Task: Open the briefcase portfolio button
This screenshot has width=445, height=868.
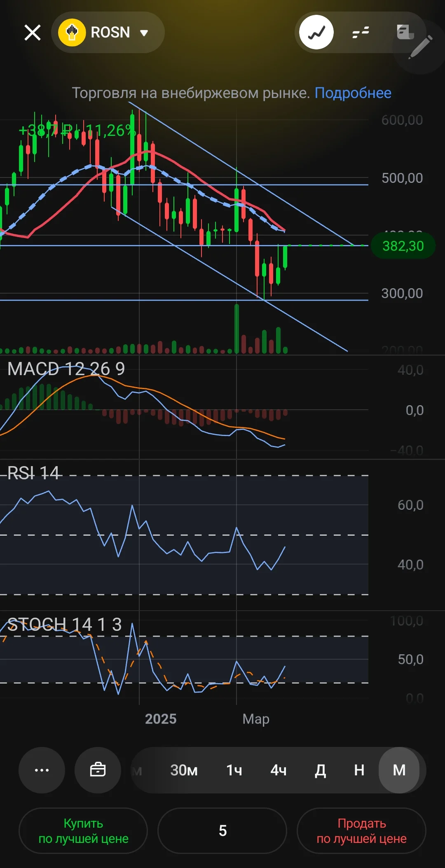Action: [98, 770]
